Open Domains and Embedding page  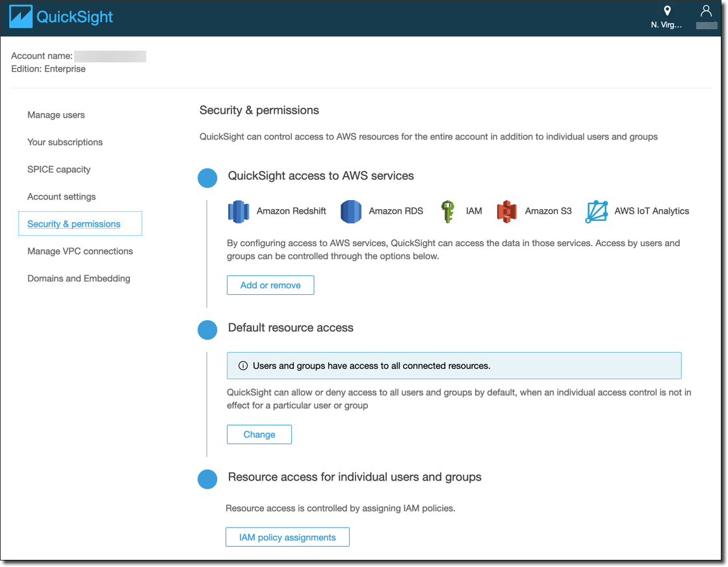79,279
